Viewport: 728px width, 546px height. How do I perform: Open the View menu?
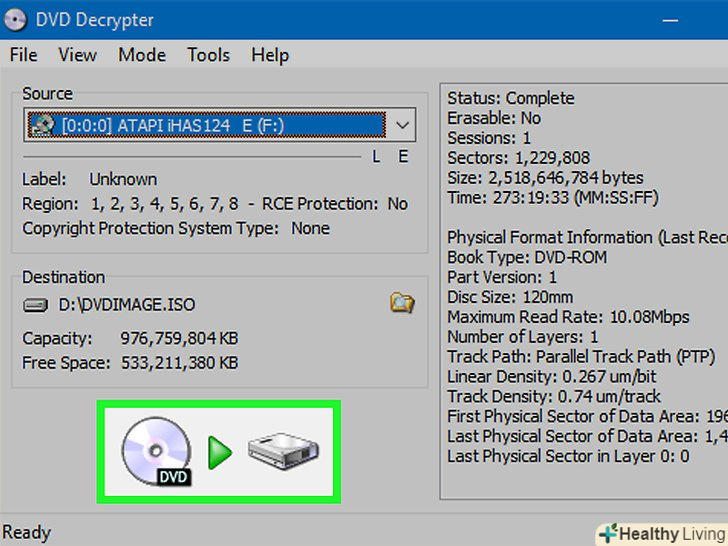[x=77, y=55]
